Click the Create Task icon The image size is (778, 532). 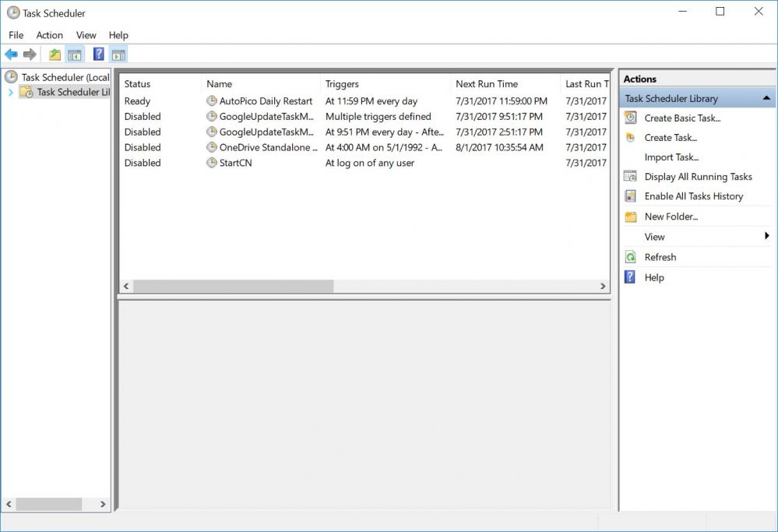tap(631, 137)
